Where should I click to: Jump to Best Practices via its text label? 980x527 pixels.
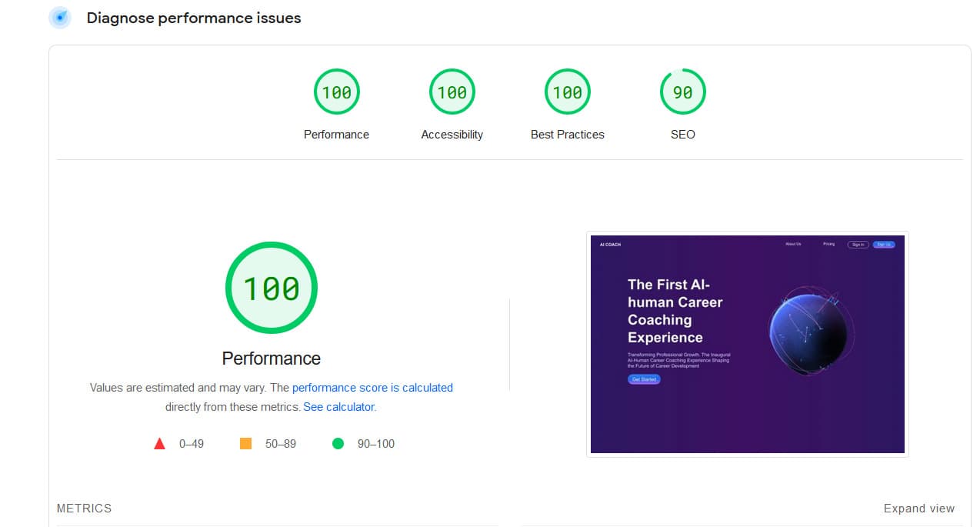pos(567,135)
